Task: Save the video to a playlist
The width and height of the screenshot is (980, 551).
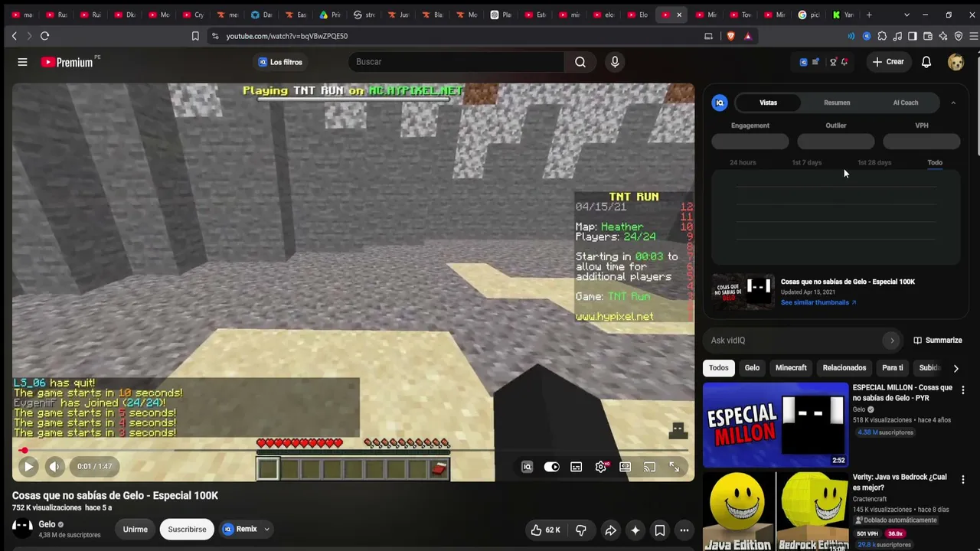Action: 659,530
